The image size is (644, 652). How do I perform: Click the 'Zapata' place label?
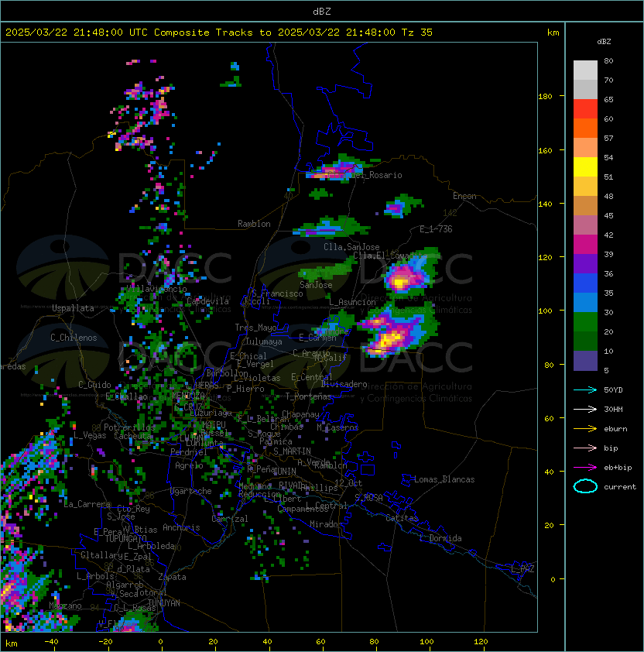coord(172,577)
